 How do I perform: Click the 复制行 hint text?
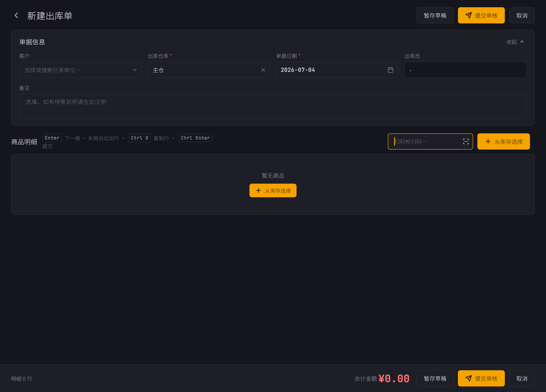pos(161,138)
